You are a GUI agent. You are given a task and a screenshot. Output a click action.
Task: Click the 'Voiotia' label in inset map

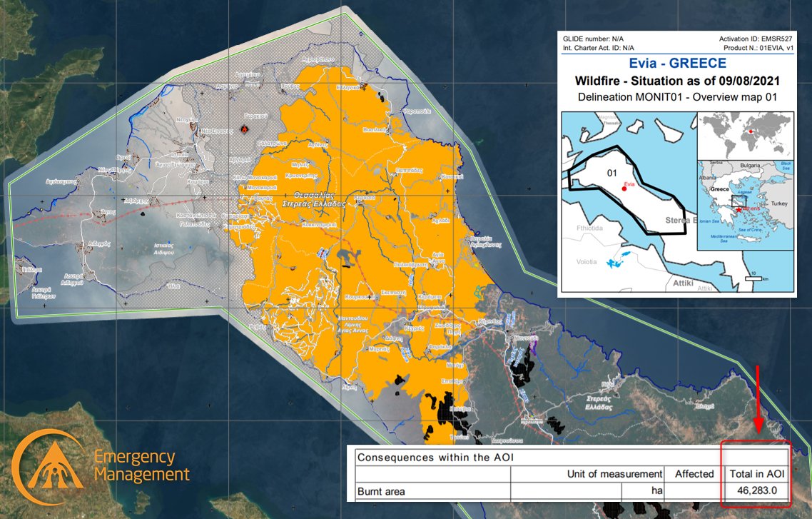[587, 261]
